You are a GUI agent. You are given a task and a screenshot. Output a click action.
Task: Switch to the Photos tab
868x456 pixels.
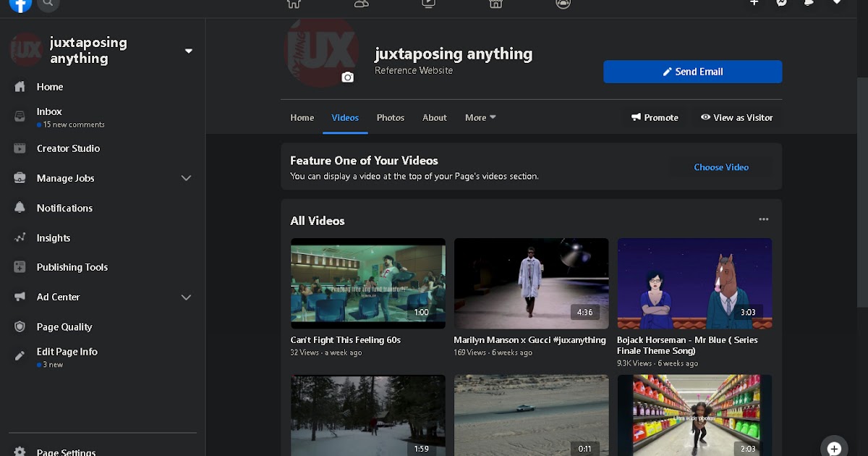click(391, 117)
